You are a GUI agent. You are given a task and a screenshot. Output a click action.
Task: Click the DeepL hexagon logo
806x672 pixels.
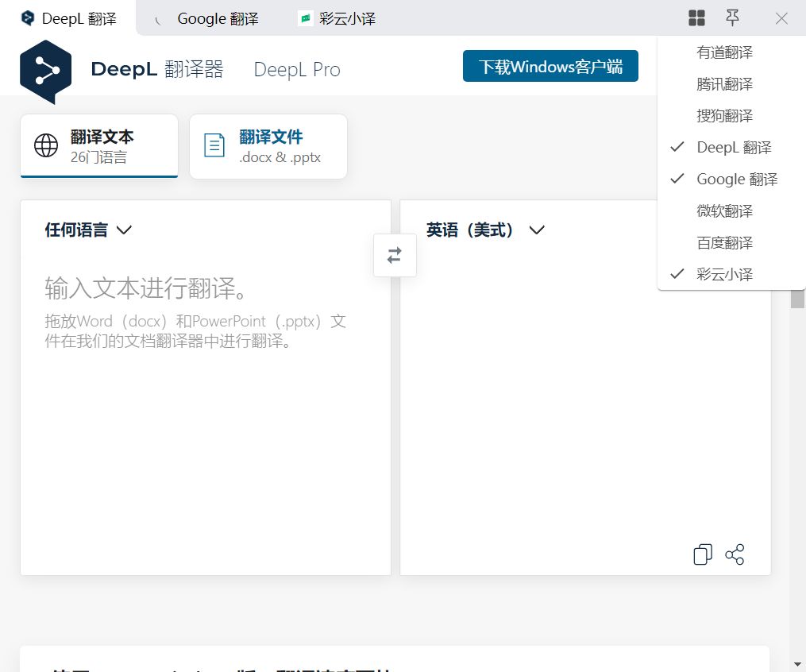click(x=46, y=71)
